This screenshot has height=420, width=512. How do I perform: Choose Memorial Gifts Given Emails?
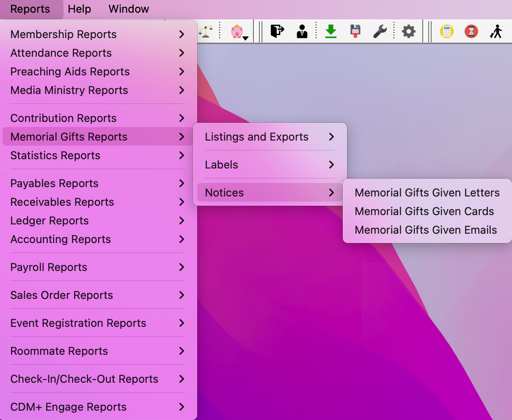pos(426,230)
